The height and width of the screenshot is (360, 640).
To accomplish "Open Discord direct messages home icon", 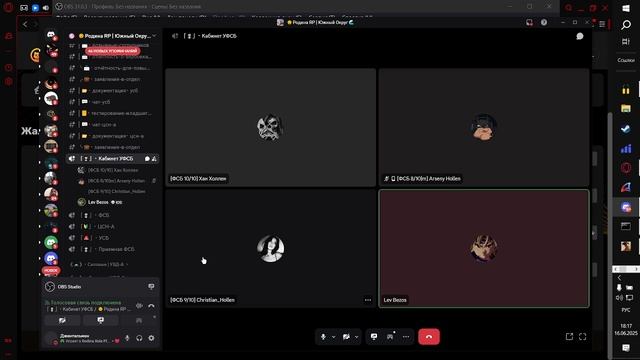I will click(51, 36).
